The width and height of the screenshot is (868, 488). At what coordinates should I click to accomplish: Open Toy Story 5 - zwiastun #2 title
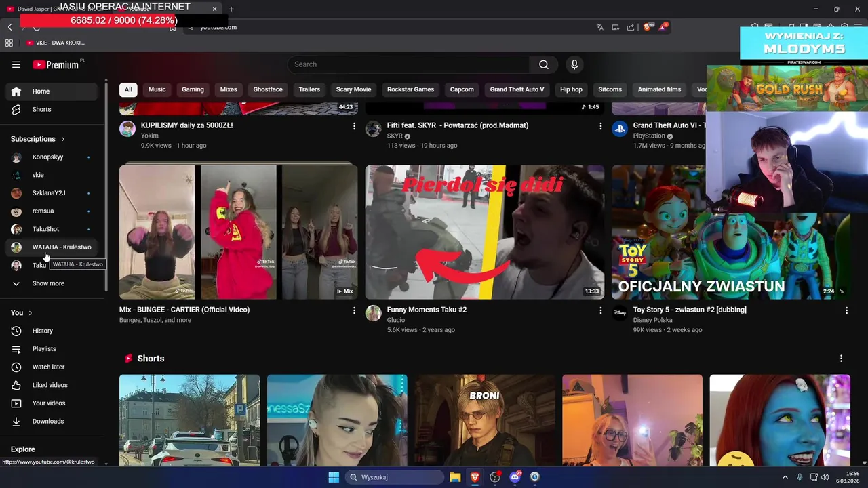(x=690, y=310)
